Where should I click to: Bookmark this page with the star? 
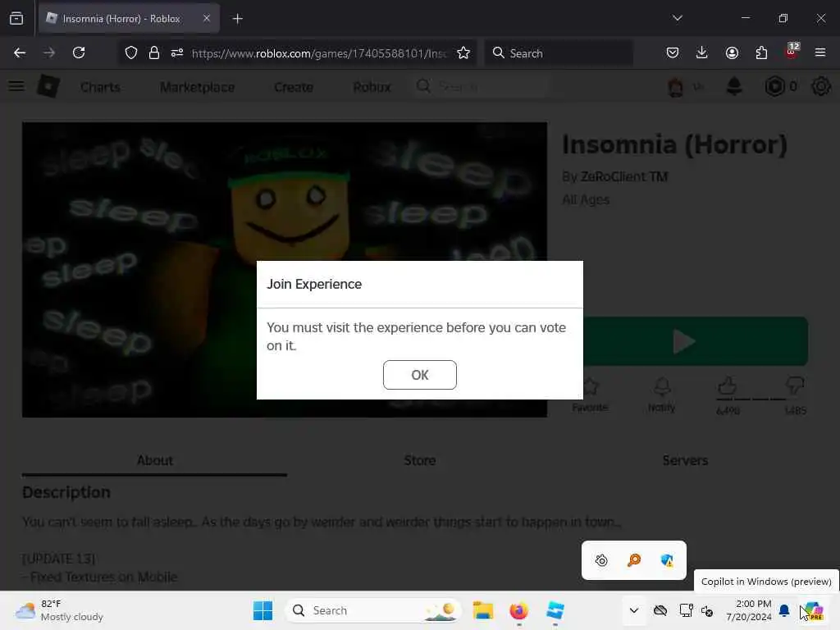click(463, 52)
